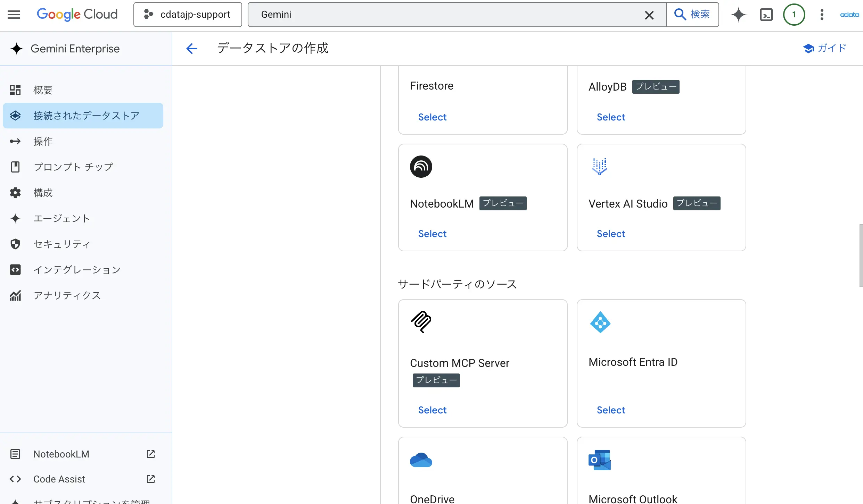Viewport: 863px width, 504px height.
Task: Click the AlloyDB プレビュー badge
Action: 656,86
